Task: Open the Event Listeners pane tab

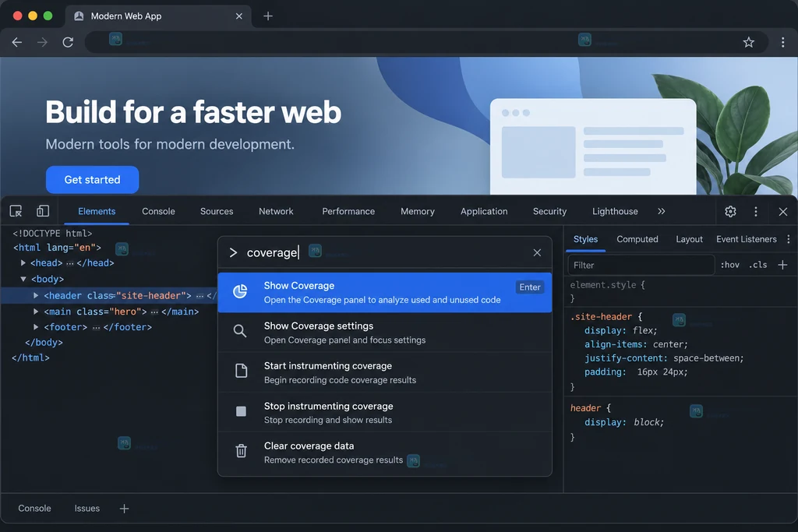Action: coord(746,239)
